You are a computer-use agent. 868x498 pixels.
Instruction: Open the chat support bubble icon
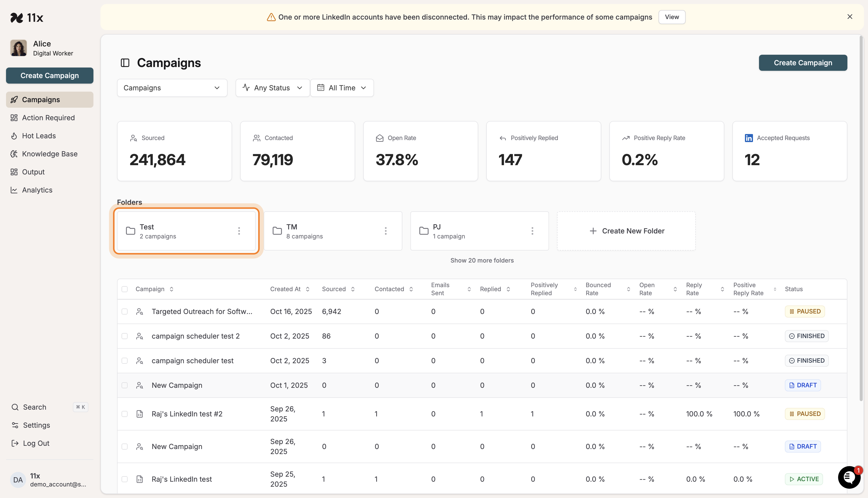[849, 477]
